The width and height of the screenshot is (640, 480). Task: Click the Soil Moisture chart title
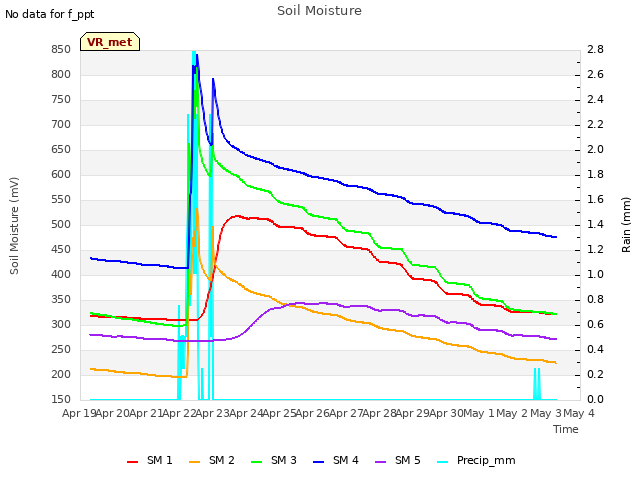(x=319, y=11)
